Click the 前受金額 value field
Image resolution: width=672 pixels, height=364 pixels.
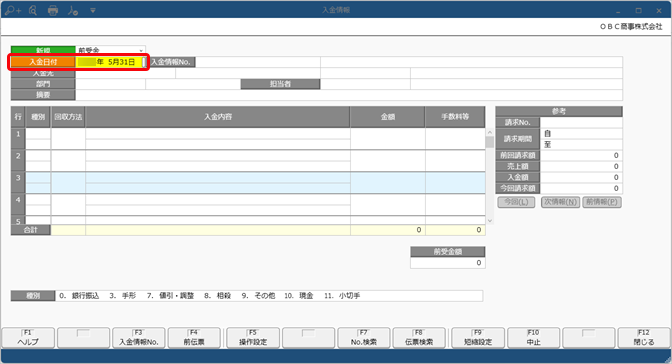click(447, 263)
